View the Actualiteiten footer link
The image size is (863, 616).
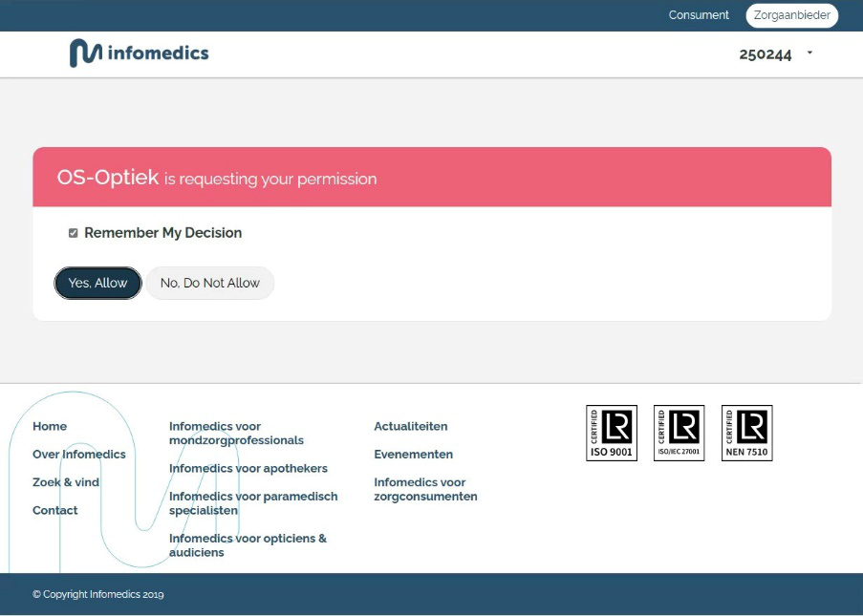tap(411, 427)
